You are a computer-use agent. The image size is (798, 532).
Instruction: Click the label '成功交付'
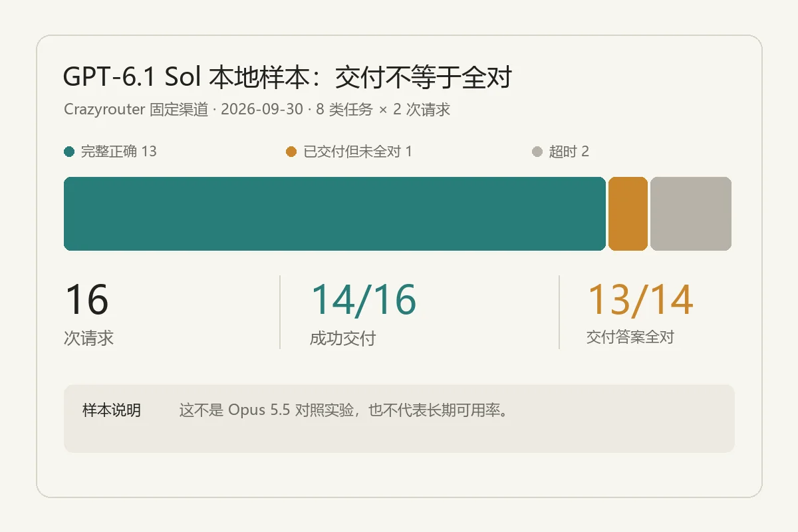click(x=342, y=338)
